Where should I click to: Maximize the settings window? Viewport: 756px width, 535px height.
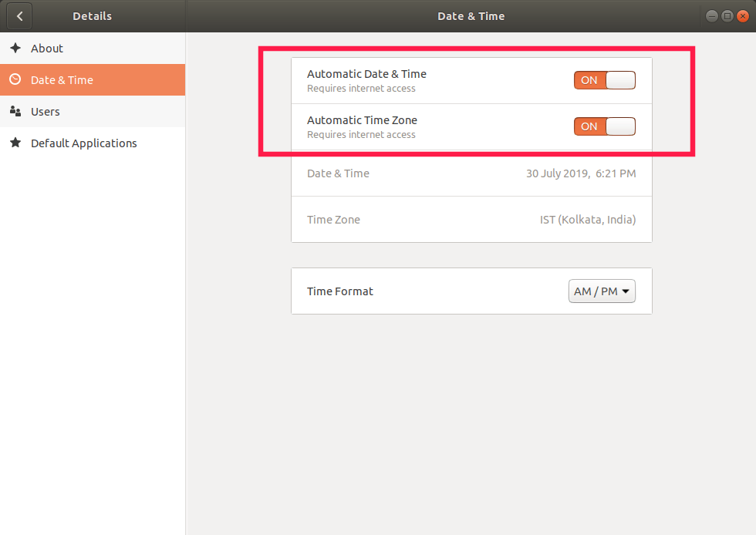tap(727, 16)
